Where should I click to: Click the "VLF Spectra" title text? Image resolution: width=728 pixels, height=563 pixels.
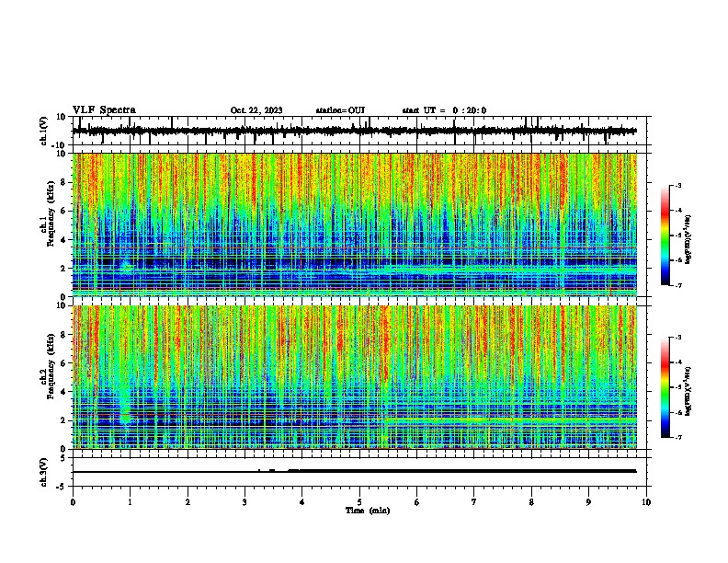coord(104,110)
